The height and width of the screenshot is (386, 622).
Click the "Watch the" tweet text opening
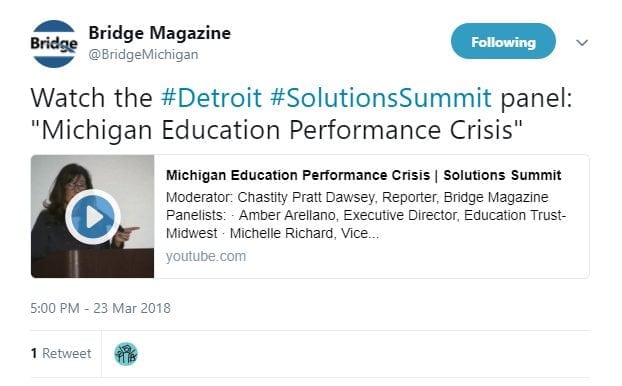tap(92, 98)
